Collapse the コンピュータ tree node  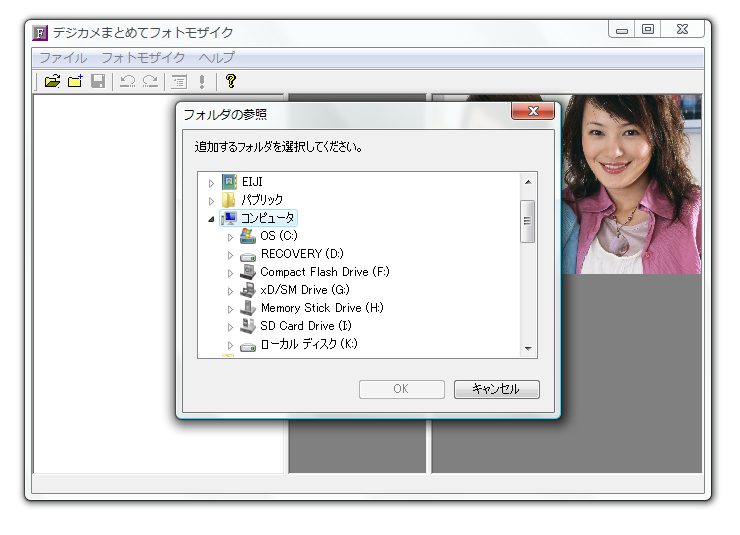[211, 218]
